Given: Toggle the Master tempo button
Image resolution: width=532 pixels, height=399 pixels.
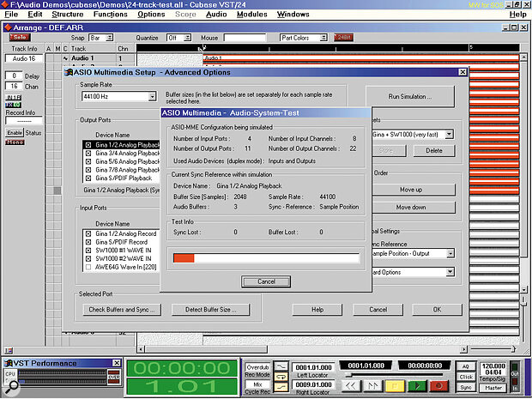Looking at the screenshot, I should tap(493, 388).
